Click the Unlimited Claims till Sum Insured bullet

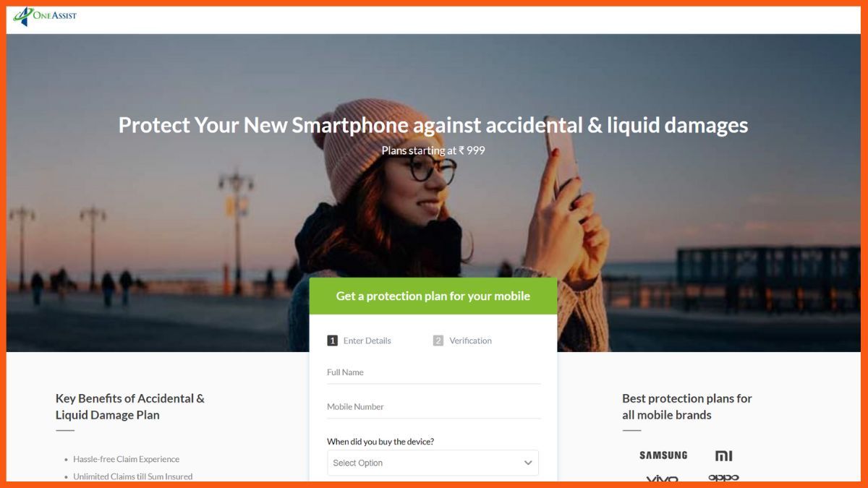coord(133,476)
